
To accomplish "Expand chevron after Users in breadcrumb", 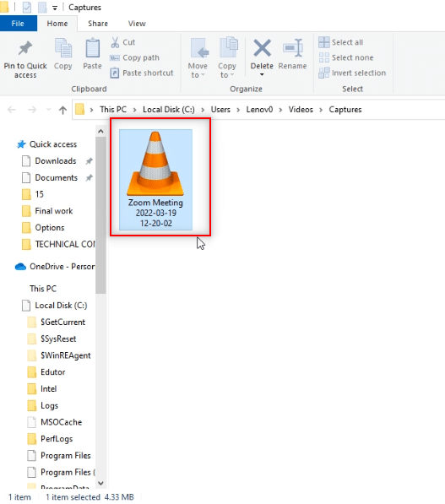I will (x=238, y=110).
